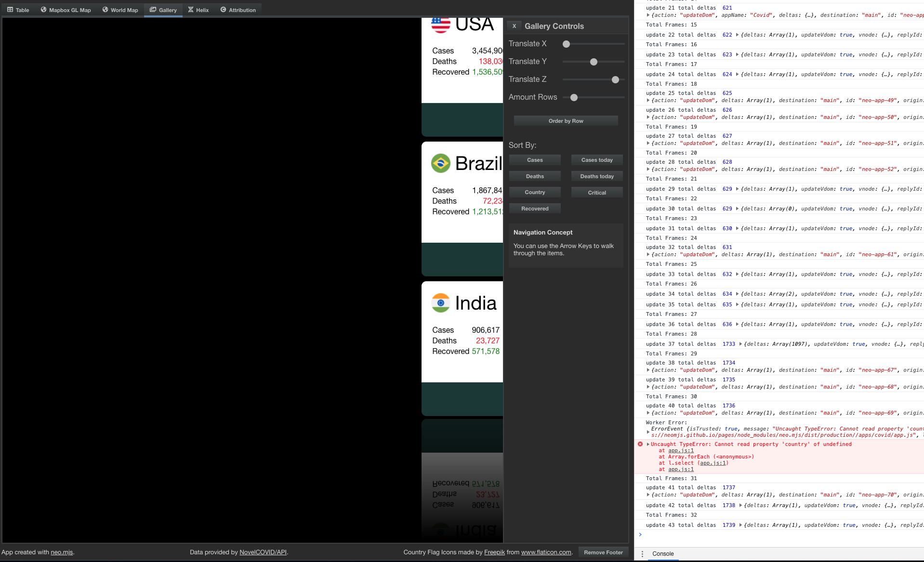The width and height of the screenshot is (924, 562).
Task: Click the Brazil gallery card
Action: tap(462, 209)
